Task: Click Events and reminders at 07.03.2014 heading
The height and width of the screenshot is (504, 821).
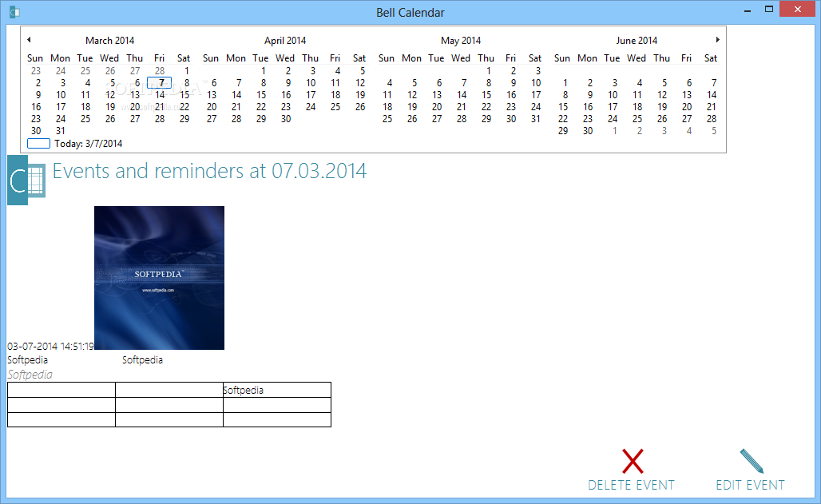Action: pyautogui.click(x=209, y=171)
